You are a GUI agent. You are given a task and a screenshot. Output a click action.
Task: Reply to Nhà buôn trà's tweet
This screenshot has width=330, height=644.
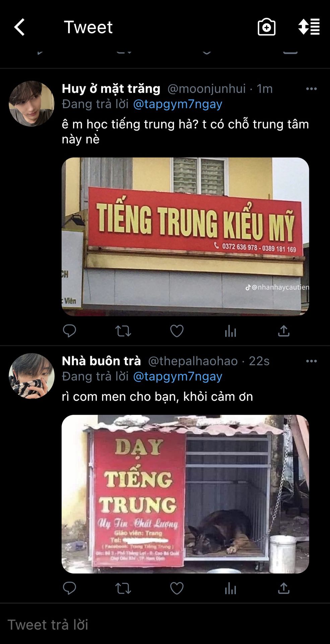point(69,588)
